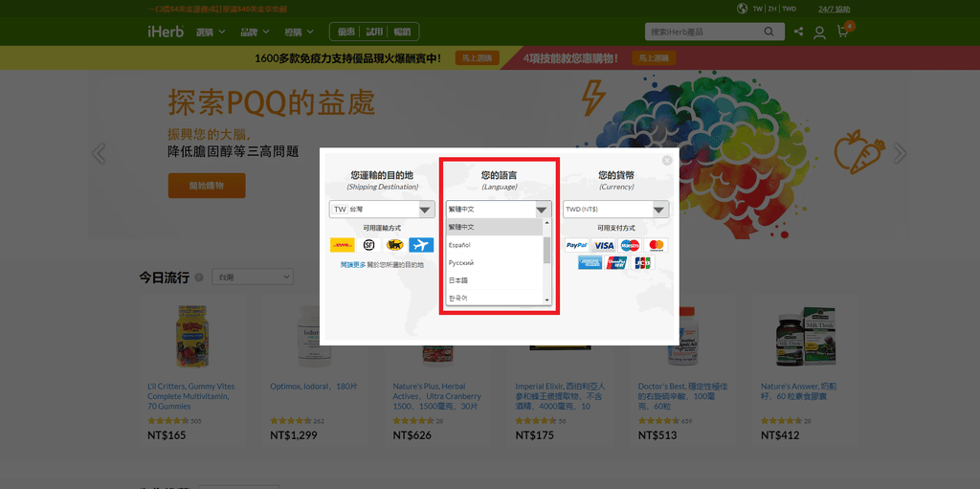The image size is (980, 489).
Task: Click the blue airplane shipping icon
Action: point(421,245)
